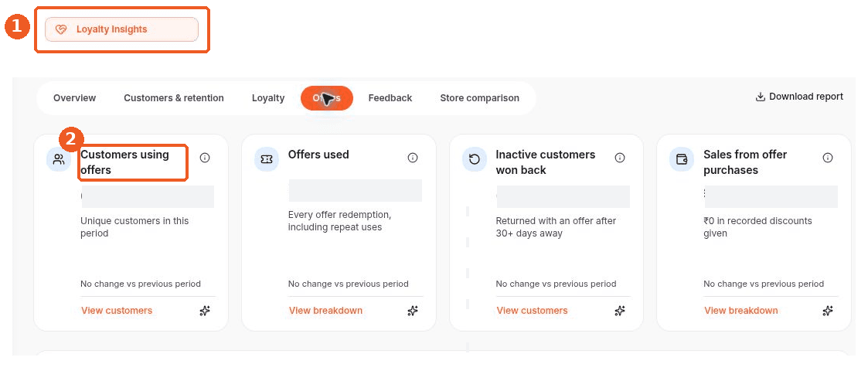Open the Loyalty Insights button
868x371 pixels.
click(x=121, y=29)
